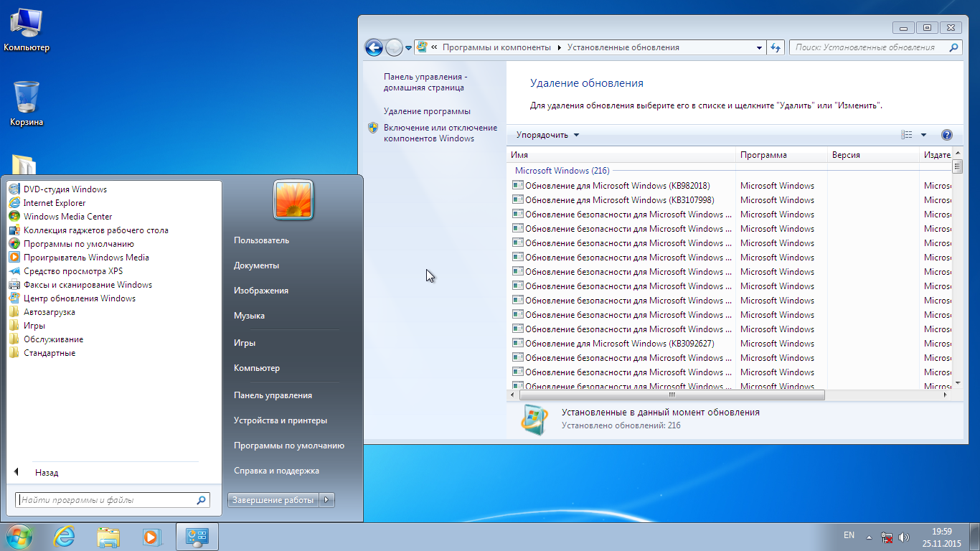Open Справка и поддержка
The height and width of the screenshot is (551, 980).
pyautogui.click(x=276, y=471)
